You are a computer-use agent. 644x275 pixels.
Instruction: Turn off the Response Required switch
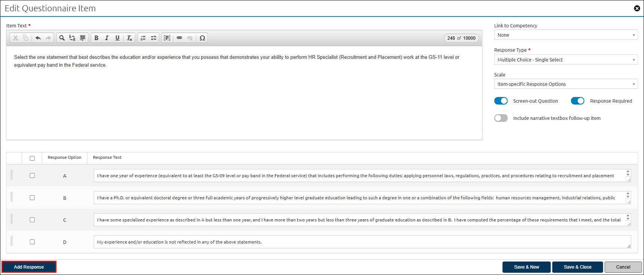(x=577, y=101)
